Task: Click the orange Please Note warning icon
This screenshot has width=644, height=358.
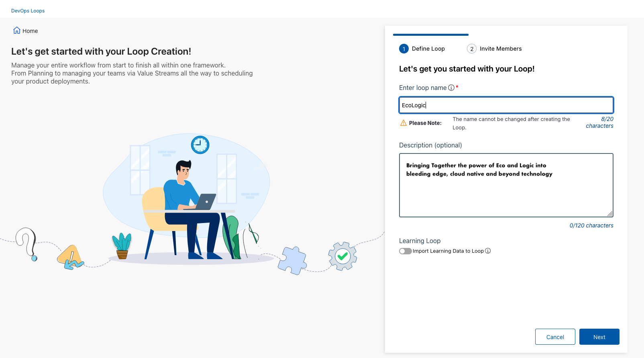Action: 404,123
